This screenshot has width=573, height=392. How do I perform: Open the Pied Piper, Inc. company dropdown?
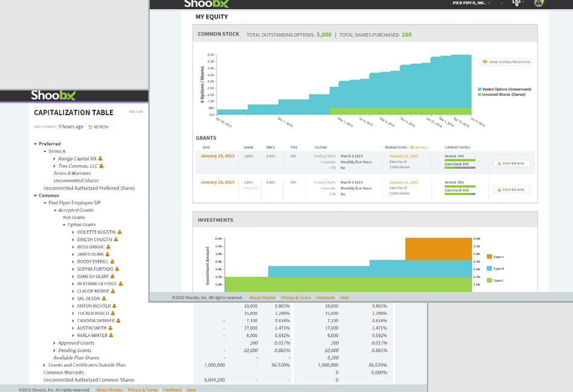tap(471, 3)
